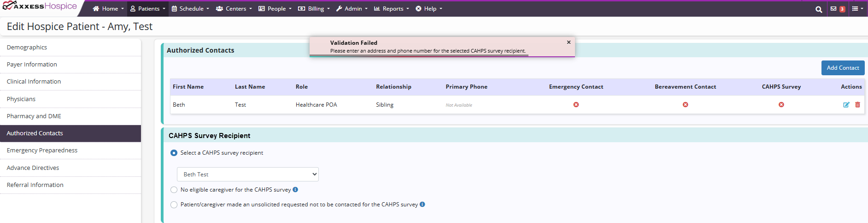This screenshot has height=223, width=868.
Task: Select the 'Select a CAHPS survey recipient' radio
Action: 174,153
